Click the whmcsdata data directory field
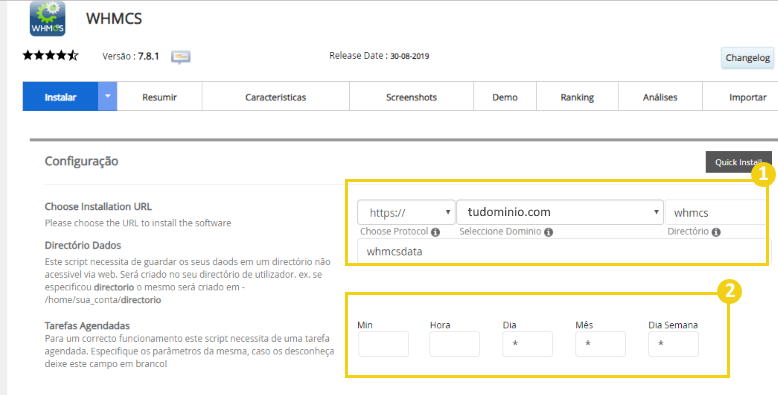 tap(564, 251)
